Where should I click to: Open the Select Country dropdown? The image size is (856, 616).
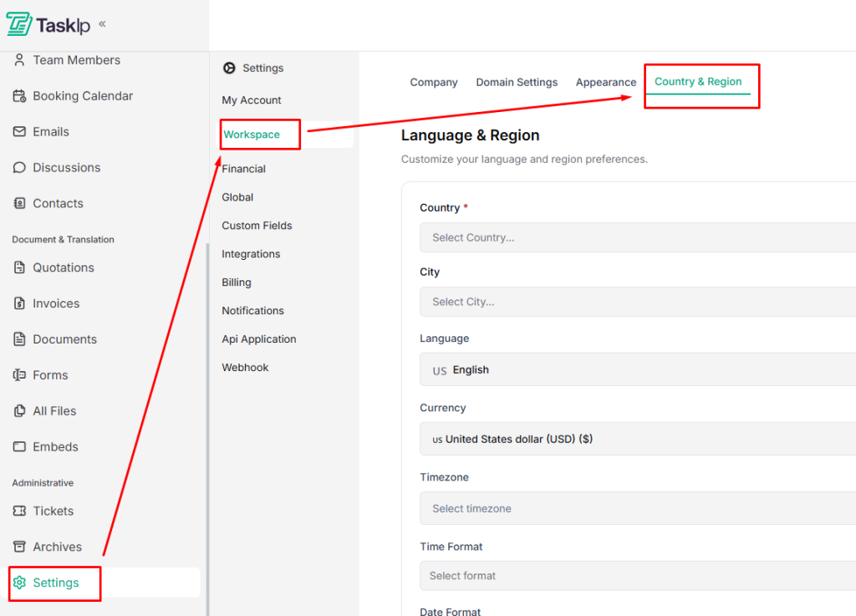click(637, 237)
